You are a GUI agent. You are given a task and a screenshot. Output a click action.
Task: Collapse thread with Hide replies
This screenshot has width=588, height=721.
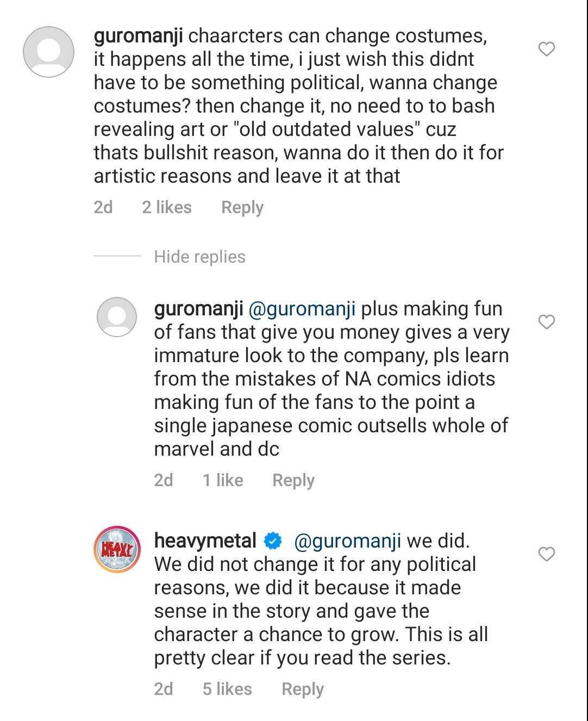(x=199, y=257)
